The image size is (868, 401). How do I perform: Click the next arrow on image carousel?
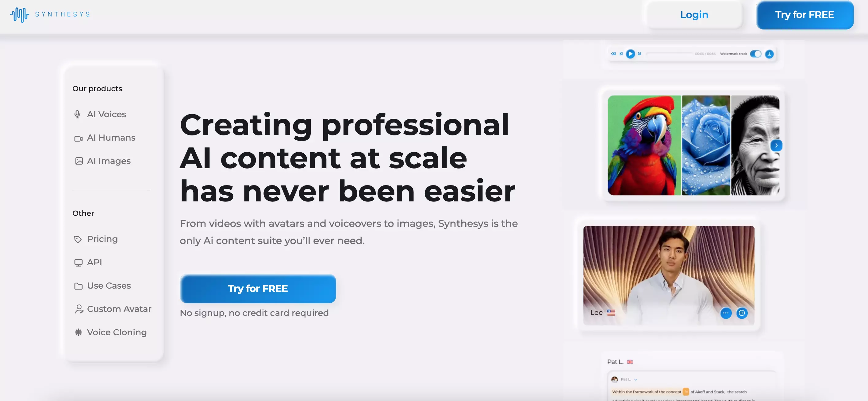coord(776,145)
